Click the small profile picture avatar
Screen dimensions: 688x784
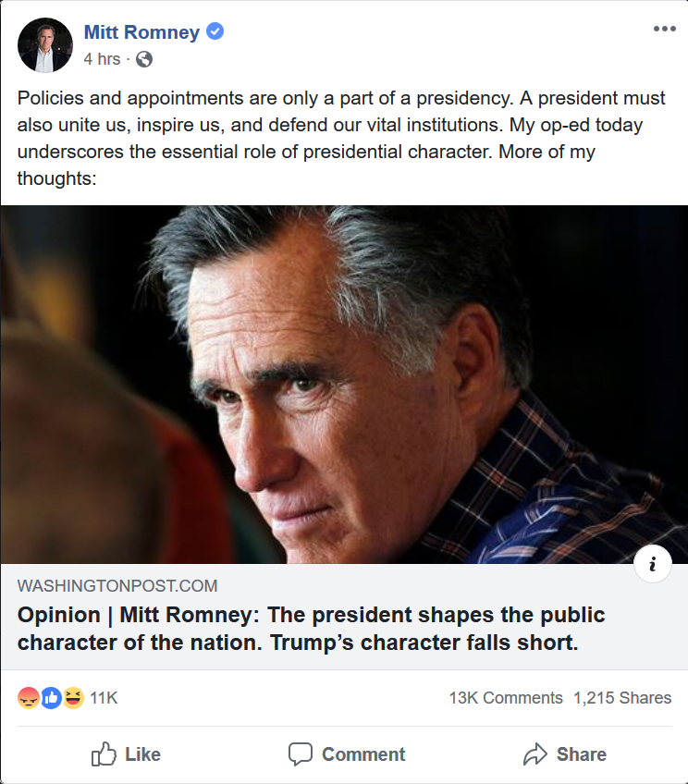tap(45, 45)
